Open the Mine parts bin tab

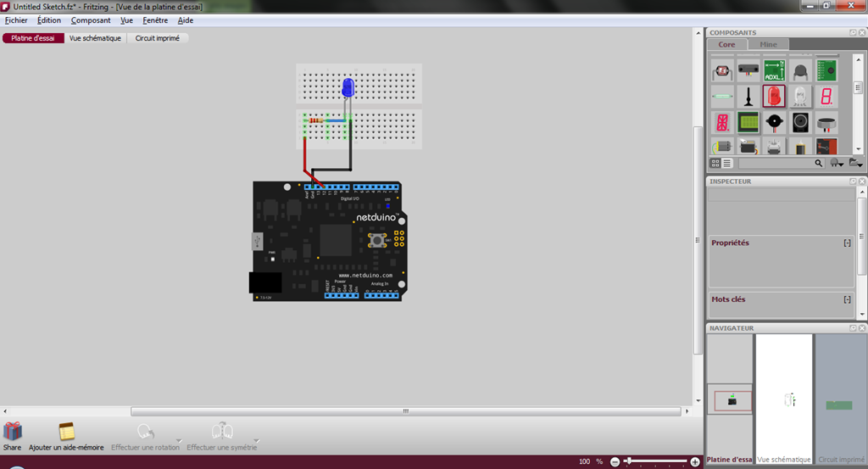point(768,44)
